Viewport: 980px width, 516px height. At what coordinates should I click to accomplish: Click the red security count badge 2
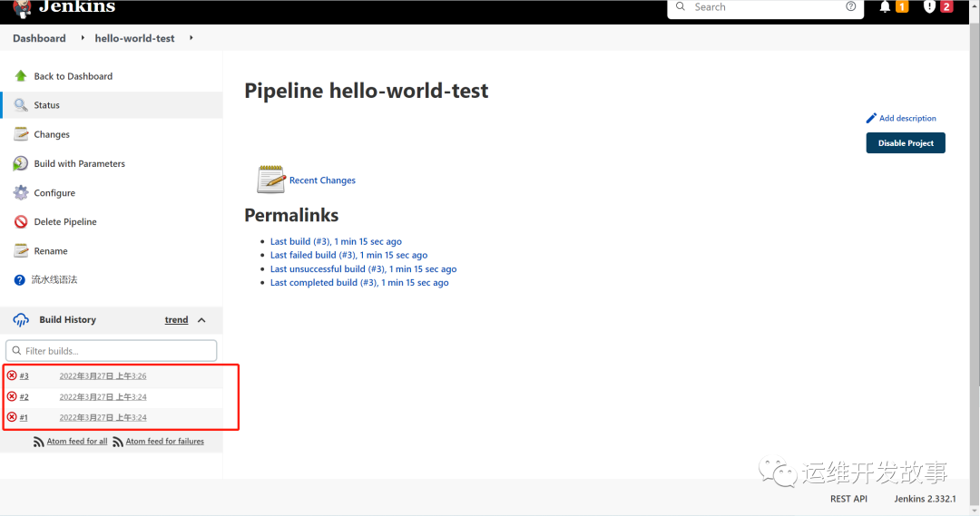(x=946, y=7)
